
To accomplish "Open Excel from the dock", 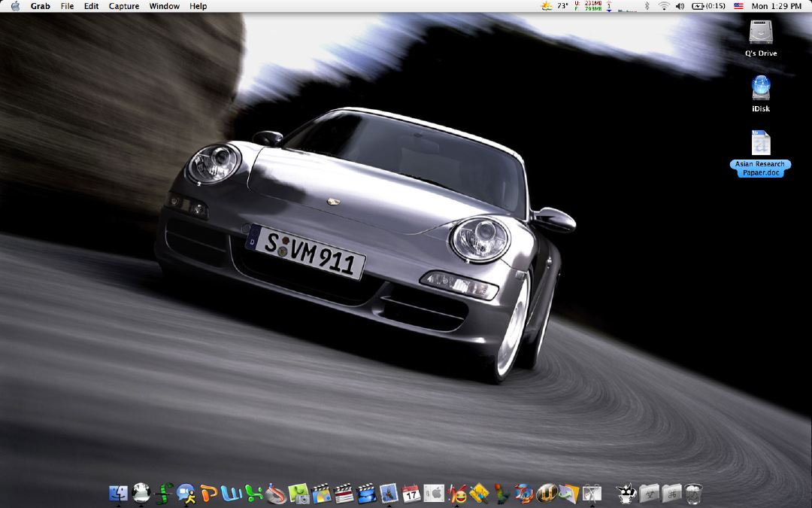I will point(254,494).
